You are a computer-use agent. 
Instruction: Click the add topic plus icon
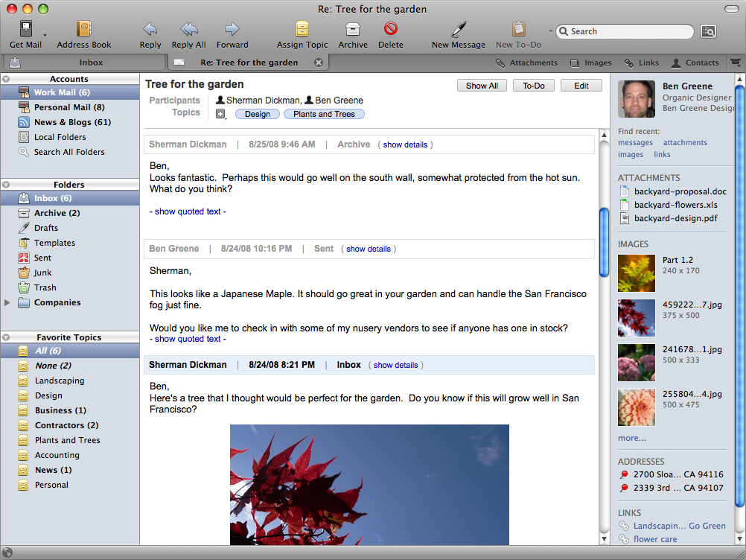[221, 114]
